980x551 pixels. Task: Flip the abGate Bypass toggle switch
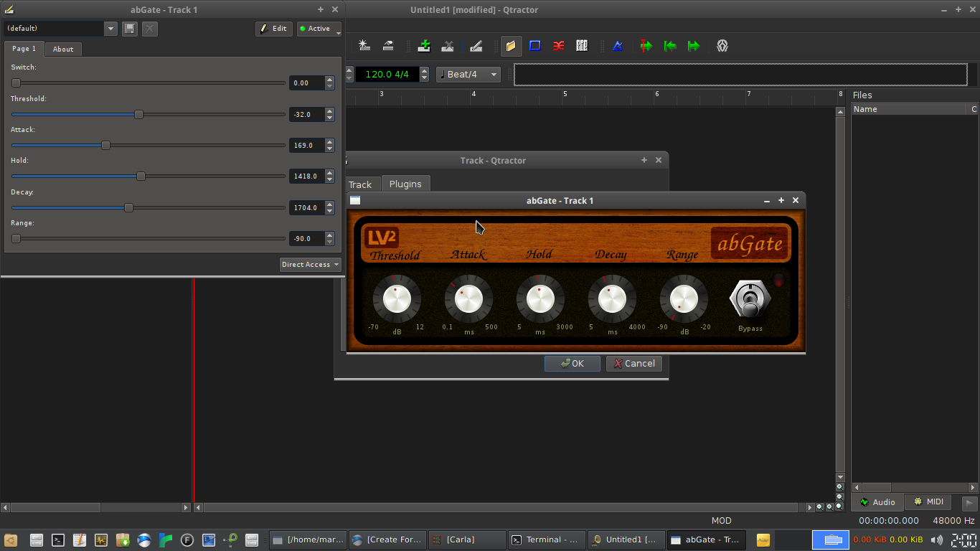750,300
